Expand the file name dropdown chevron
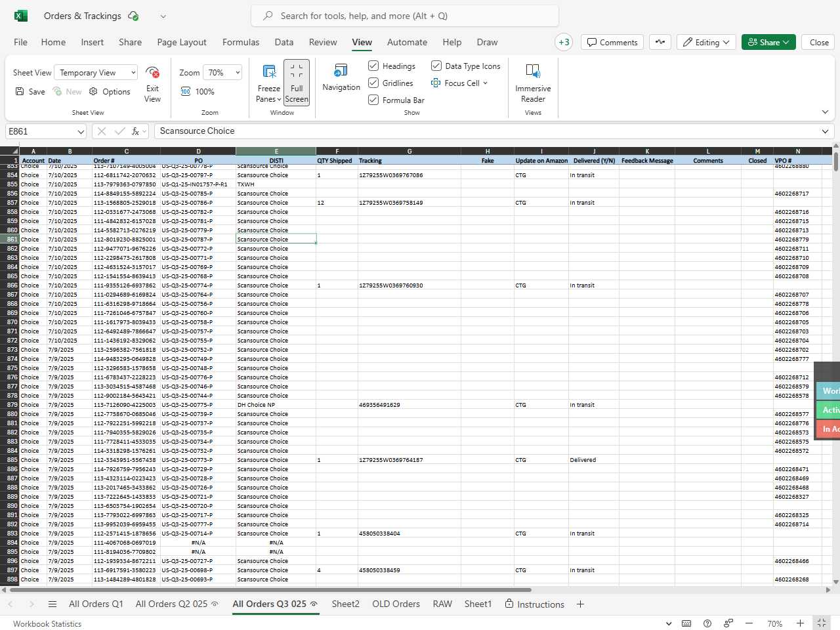Screen dimensions: 840x630 tap(163, 16)
